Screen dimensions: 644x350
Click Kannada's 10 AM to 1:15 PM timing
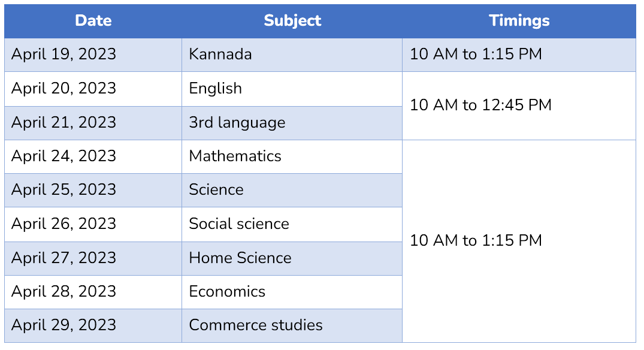[x=519, y=55]
